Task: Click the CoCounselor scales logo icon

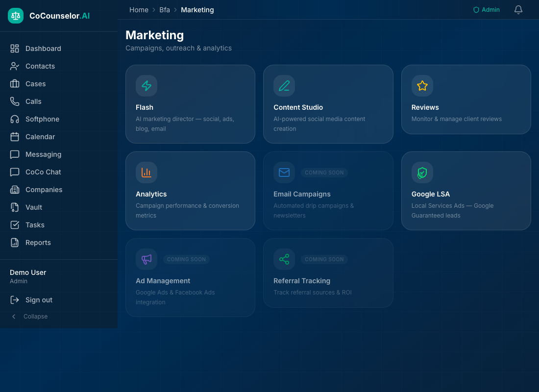Action: [16, 16]
